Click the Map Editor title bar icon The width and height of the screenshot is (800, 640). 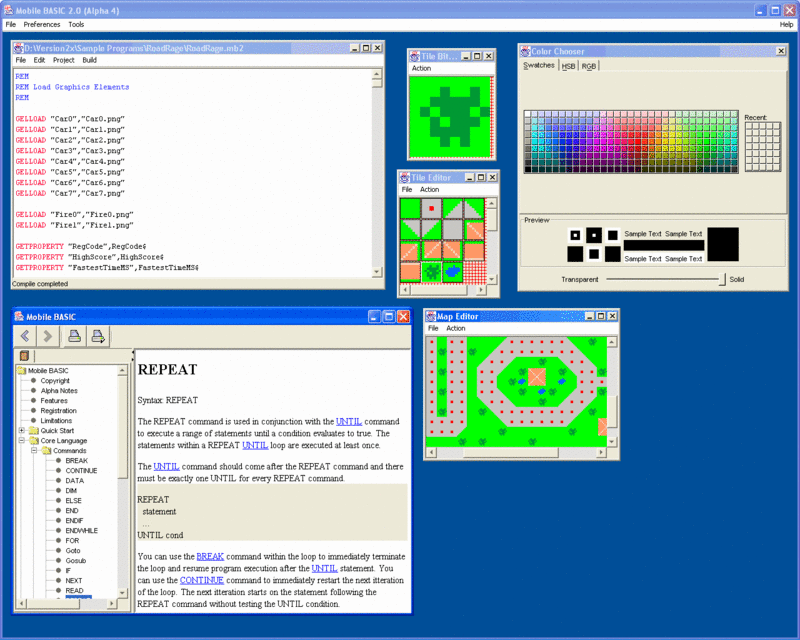(431, 316)
